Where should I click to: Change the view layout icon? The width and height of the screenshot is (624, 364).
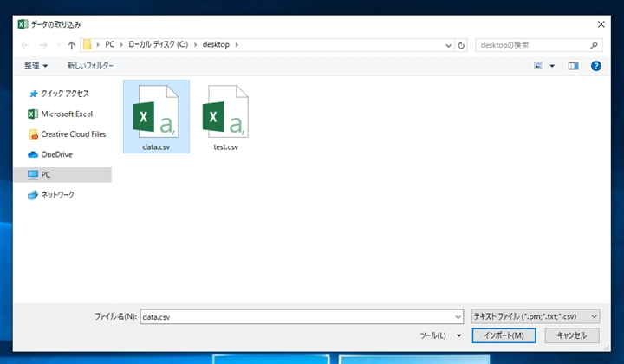tap(538, 66)
